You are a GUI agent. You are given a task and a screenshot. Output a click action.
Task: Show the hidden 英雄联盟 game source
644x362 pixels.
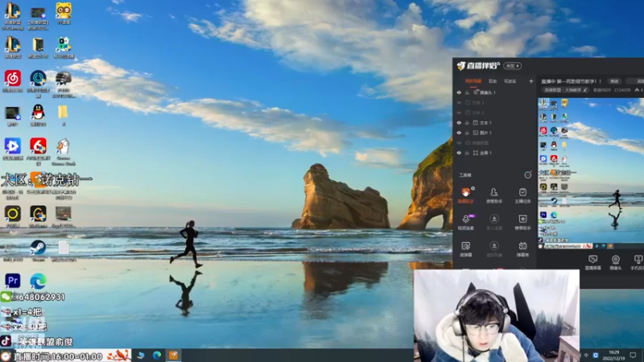(x=459, y=143)
